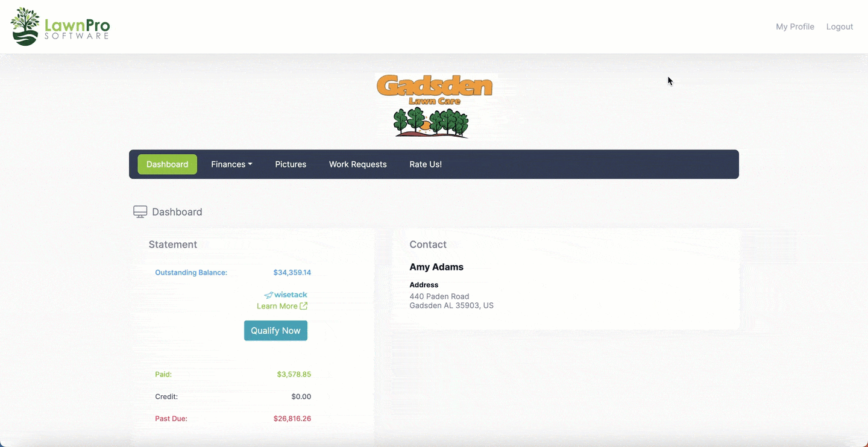Open My Profile
The width and height of the screenshot is (868, 447).
point(795,27)
